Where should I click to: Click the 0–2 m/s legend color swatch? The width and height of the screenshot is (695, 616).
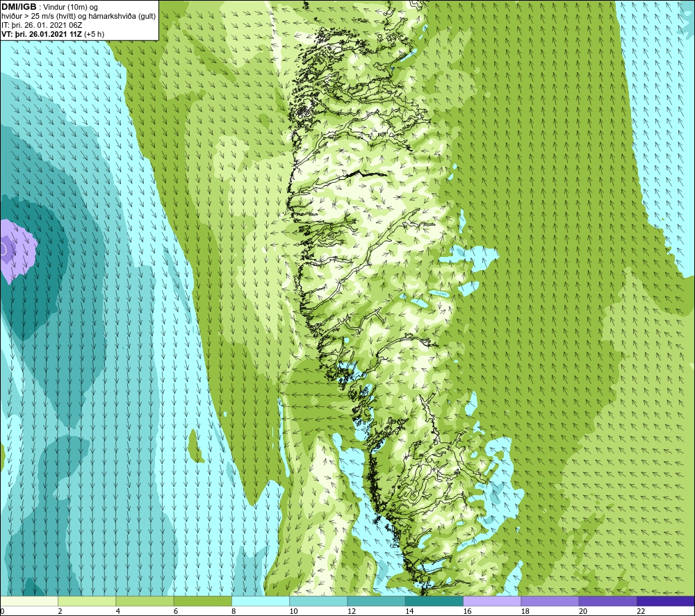[29, 601]
